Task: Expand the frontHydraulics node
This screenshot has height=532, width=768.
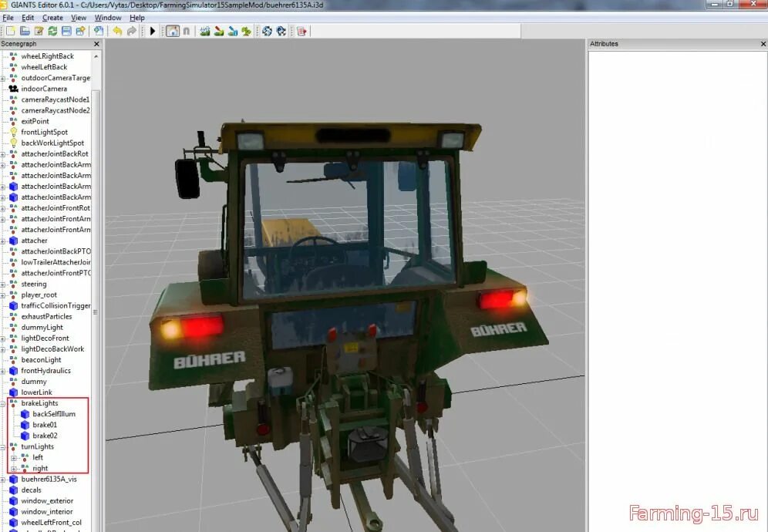Action: [3, 372]
